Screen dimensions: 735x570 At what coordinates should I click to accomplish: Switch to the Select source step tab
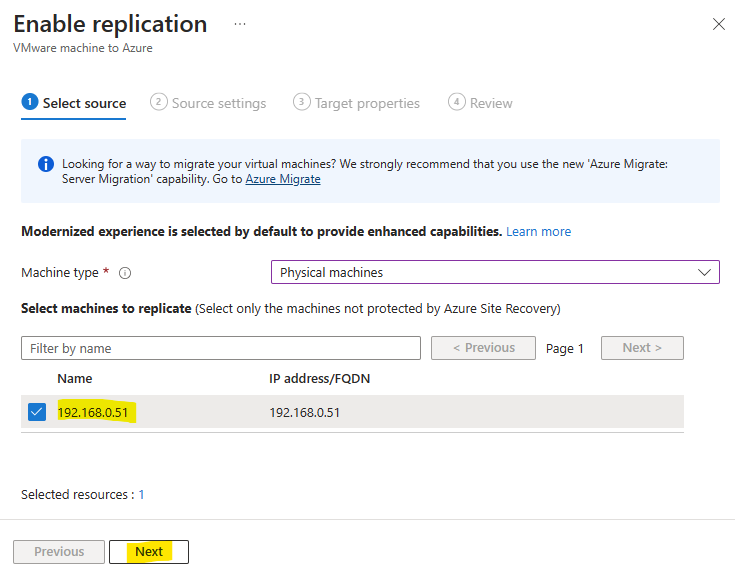coord(74,103)
